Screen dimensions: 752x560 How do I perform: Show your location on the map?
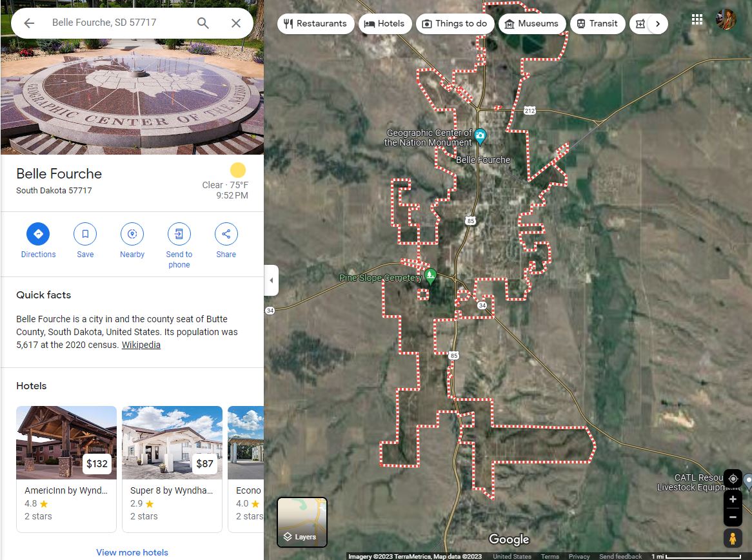click(x=733, y=479)
